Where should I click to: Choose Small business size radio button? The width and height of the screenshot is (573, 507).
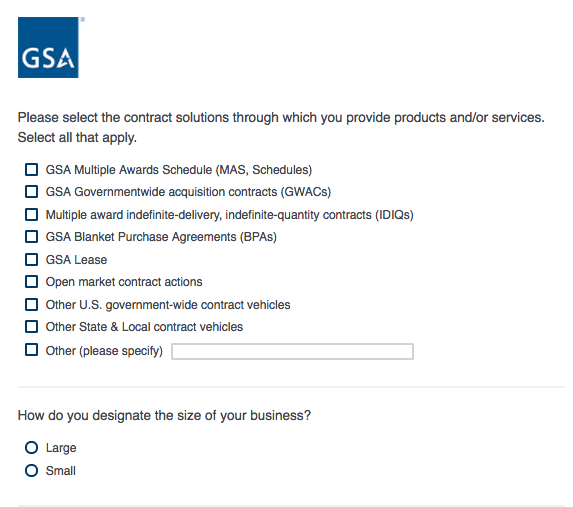coord(31,470)
